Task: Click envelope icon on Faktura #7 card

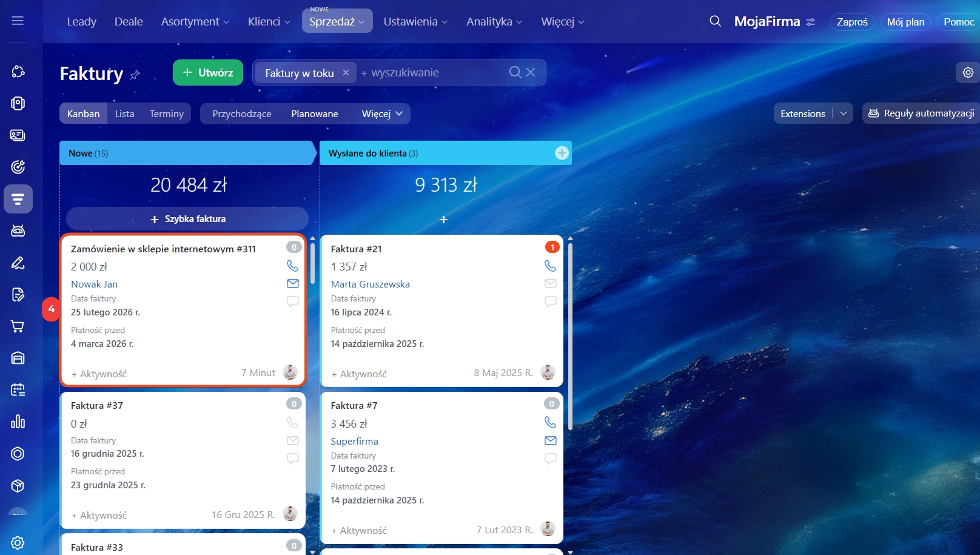Action: 551,440
